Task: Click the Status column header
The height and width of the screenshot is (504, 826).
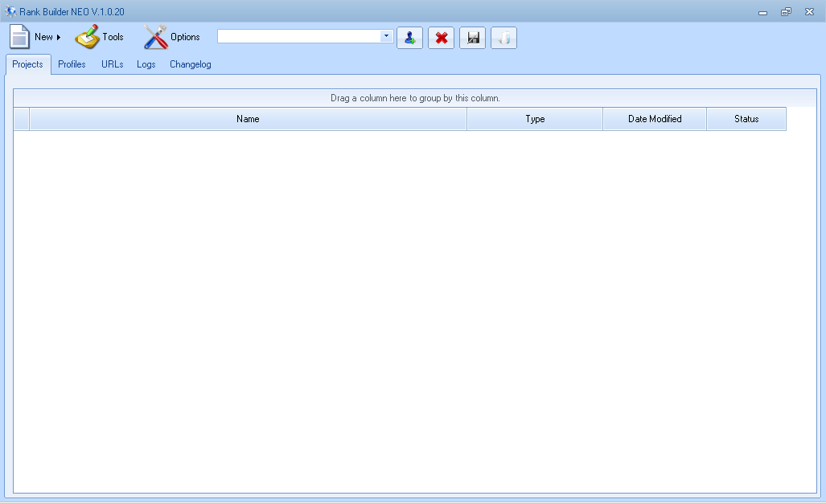Action: click(746, 118)
